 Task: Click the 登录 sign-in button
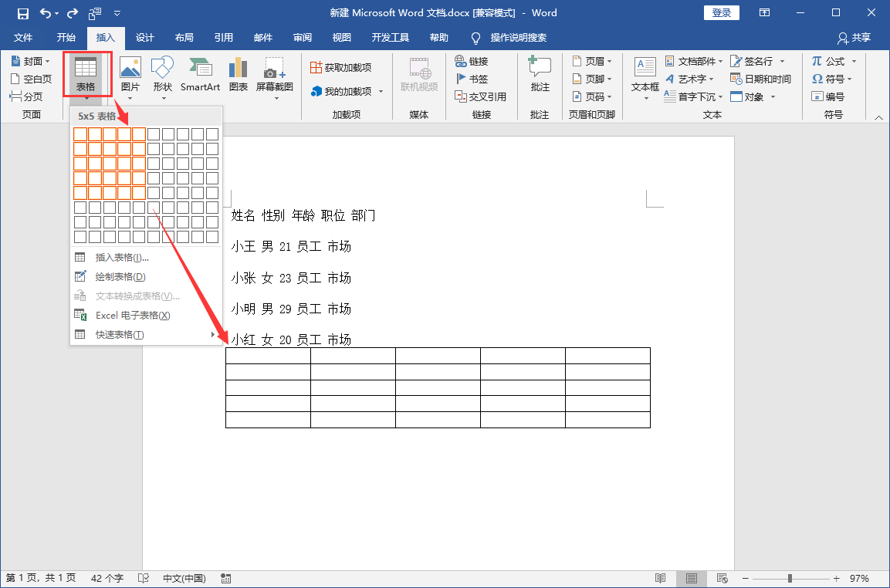tap(721, 13)
